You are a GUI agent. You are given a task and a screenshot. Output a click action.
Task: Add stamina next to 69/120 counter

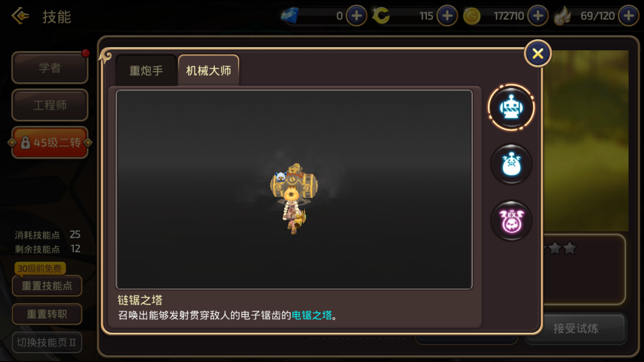click(629, 16)
